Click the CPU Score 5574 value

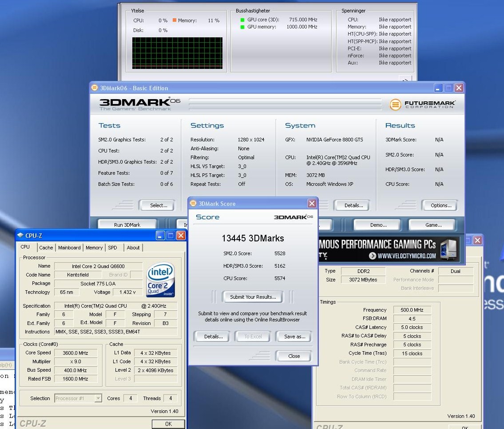click(280, 278)
